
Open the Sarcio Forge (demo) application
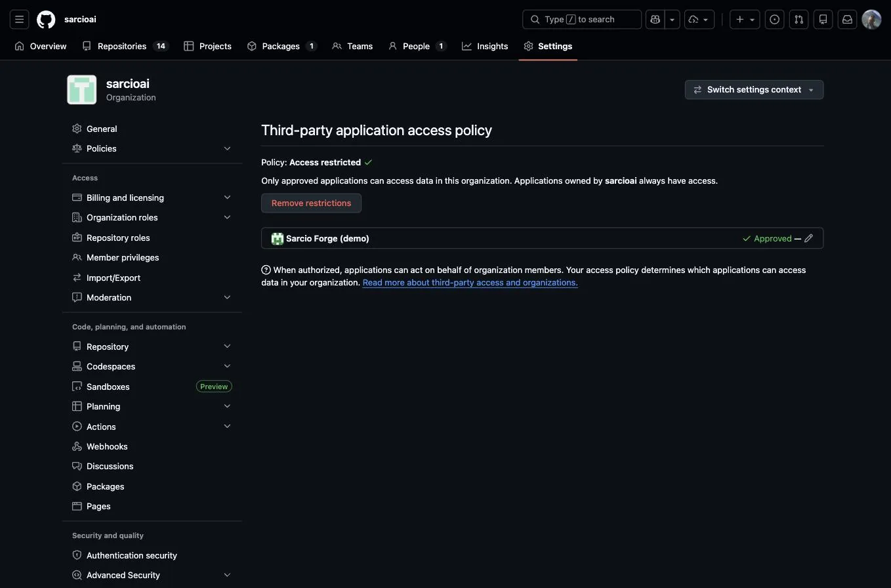[x=327, y=238]
